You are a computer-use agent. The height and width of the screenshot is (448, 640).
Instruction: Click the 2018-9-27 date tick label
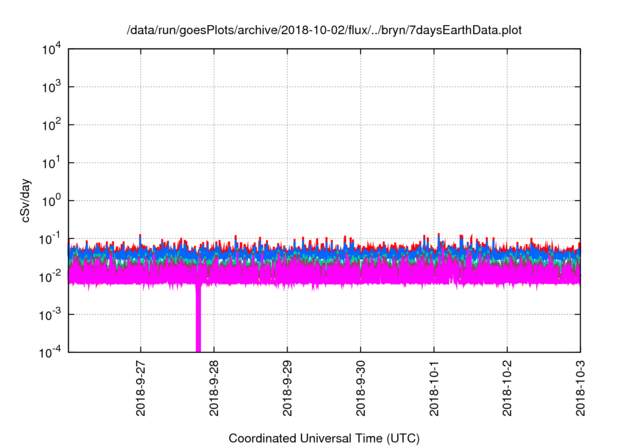(141, 388)
